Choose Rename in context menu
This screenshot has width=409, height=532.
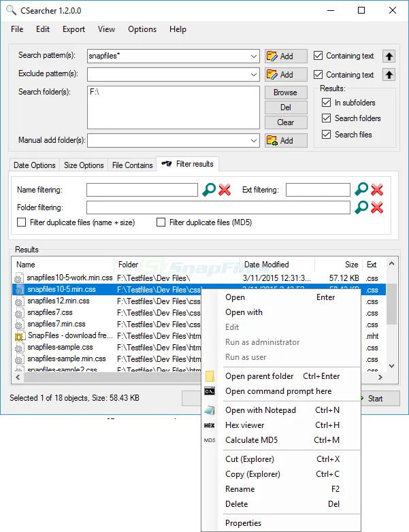281,489
